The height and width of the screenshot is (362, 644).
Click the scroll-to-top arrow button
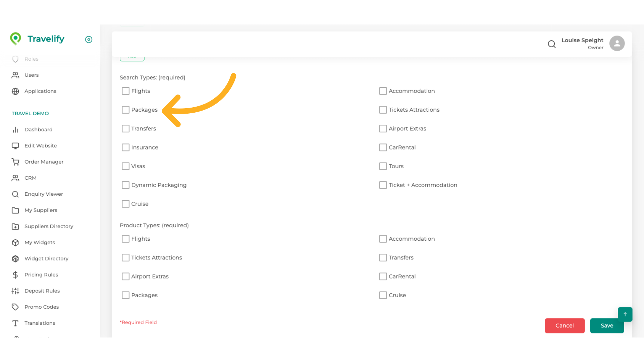tap(625, 314)
